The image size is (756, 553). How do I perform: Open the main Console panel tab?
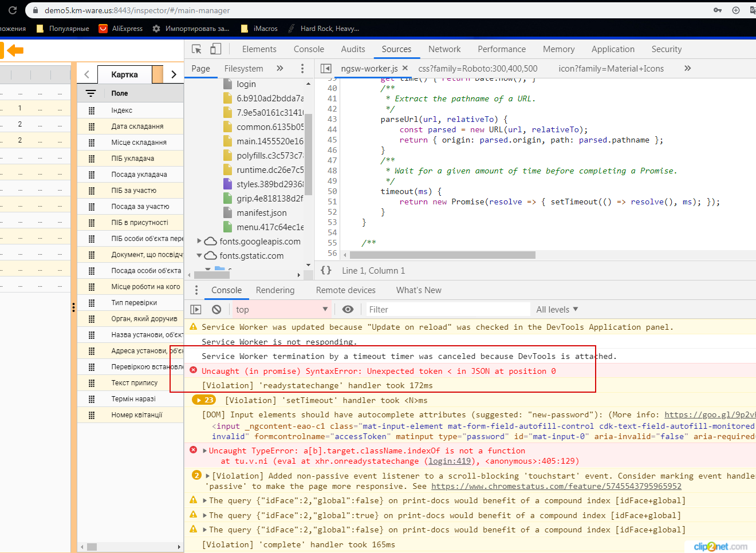(x=309, y=49)
